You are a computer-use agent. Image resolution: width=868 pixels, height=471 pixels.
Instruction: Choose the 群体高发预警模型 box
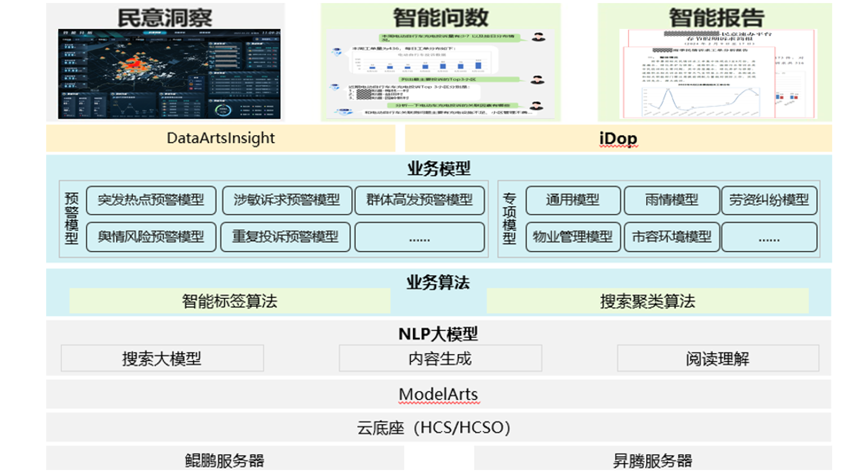419,200
